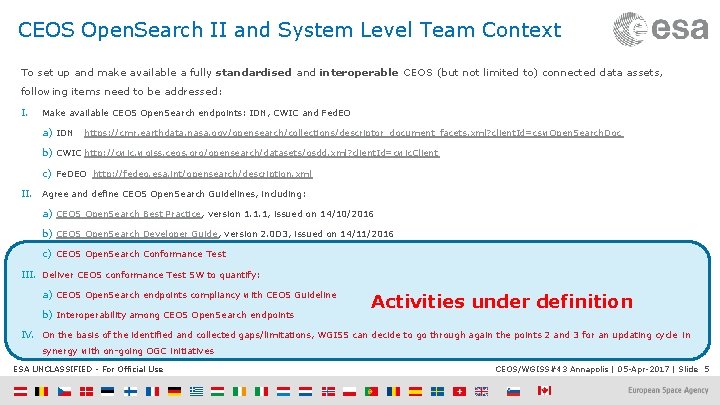This screenshot has height=405, width=720.
Task: Click the Hungary flag icon
Action: tap(217, 391)
